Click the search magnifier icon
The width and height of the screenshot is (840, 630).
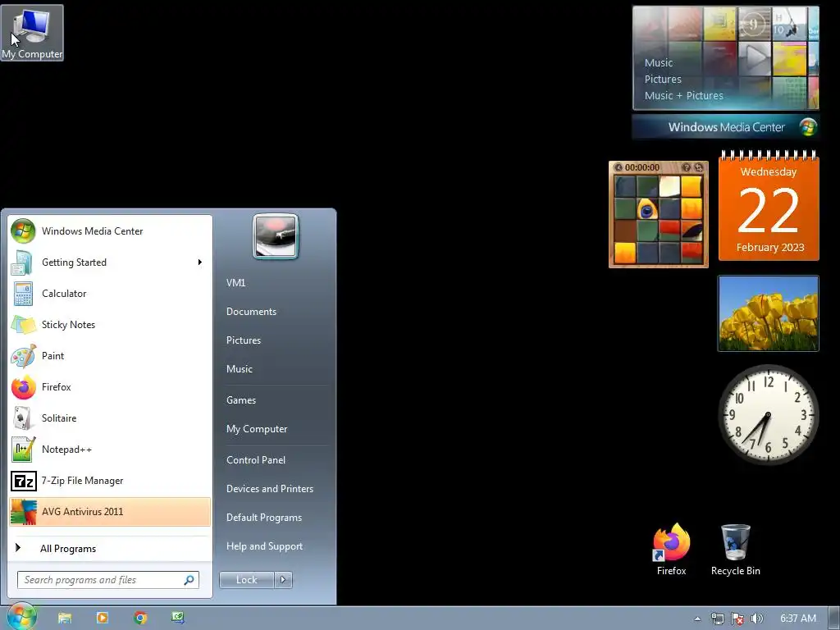tap(189, 580)
